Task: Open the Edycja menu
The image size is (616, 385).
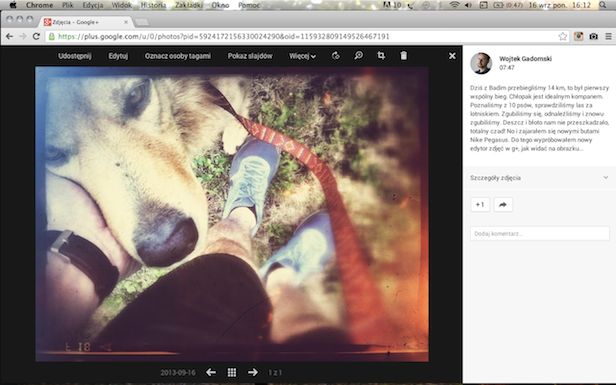Action: tap(93, 5)
